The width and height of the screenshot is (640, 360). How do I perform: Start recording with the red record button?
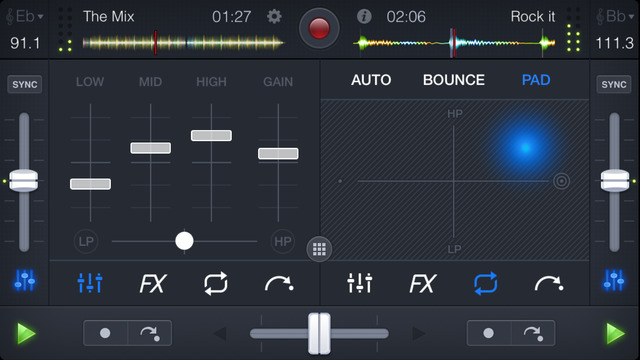(319, 29)
